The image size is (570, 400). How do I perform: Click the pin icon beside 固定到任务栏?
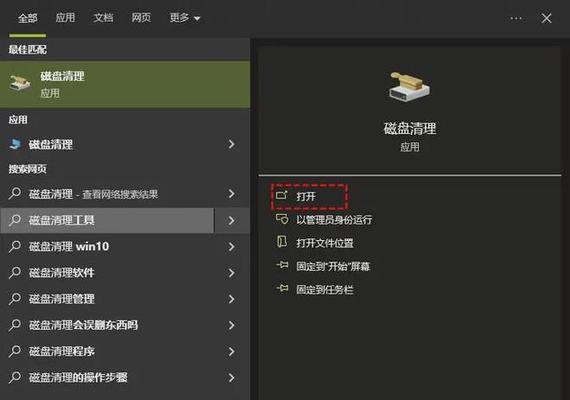pos(282,289)
